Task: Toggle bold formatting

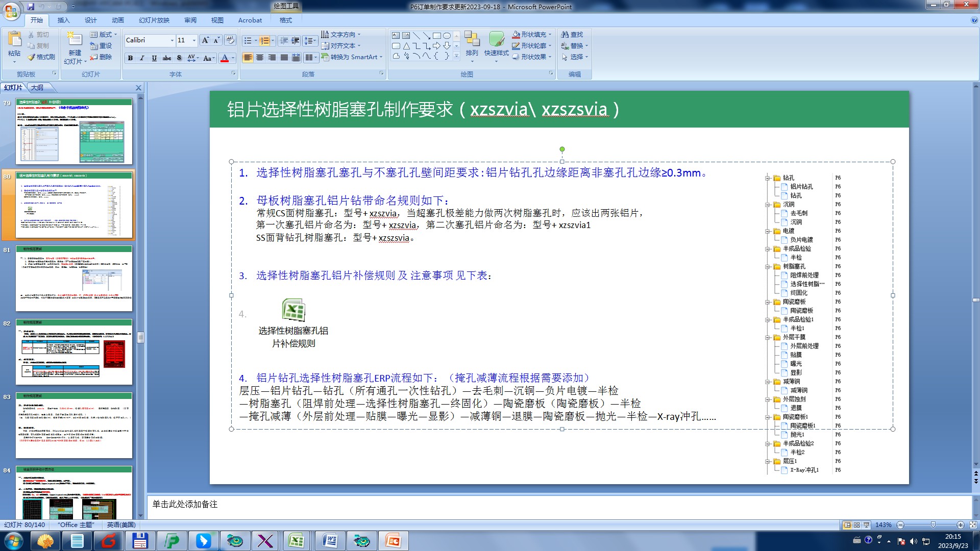Action: (131, 58)
